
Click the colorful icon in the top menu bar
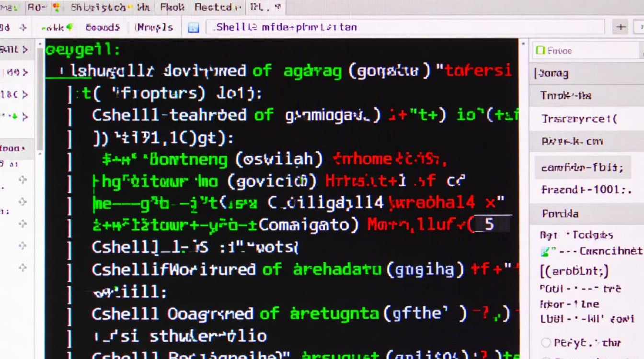[57, 8]
